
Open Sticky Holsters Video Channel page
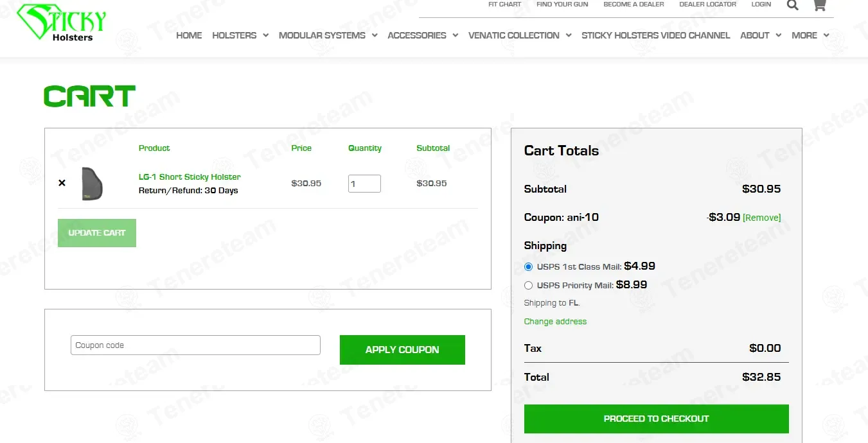[655, 35]
